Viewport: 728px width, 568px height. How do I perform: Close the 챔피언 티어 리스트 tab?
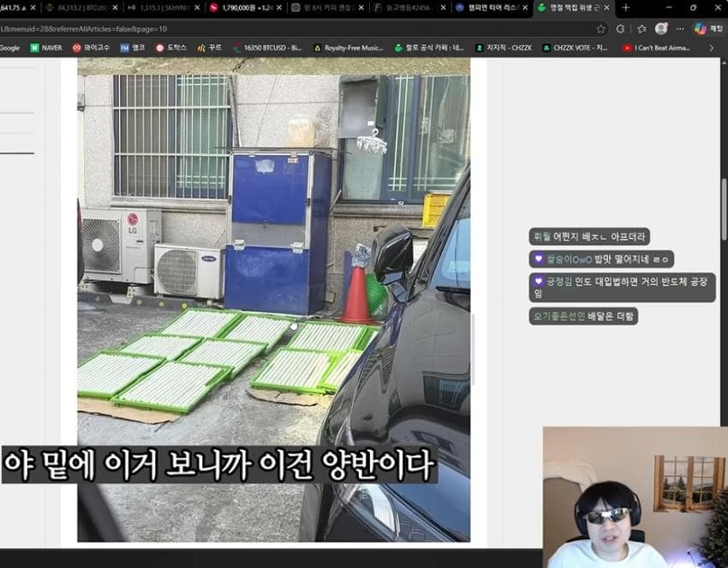coord(525,8)
